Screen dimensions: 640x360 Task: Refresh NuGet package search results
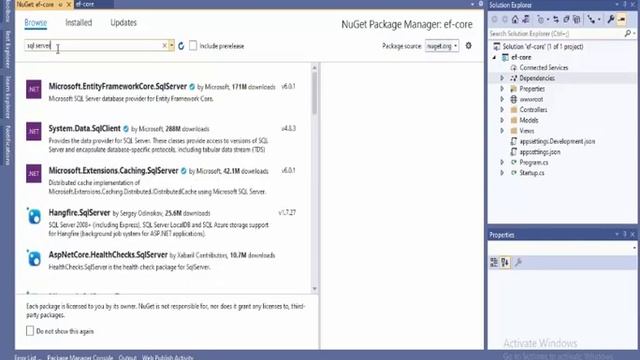click(181, 46)
